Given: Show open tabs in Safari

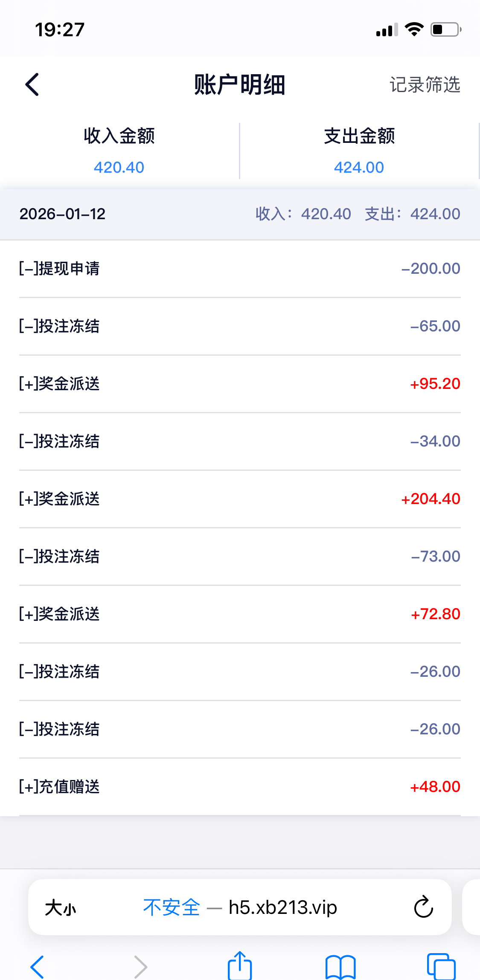Looking at the screenshot, I should pyautogui.click(x=441, y=966).
